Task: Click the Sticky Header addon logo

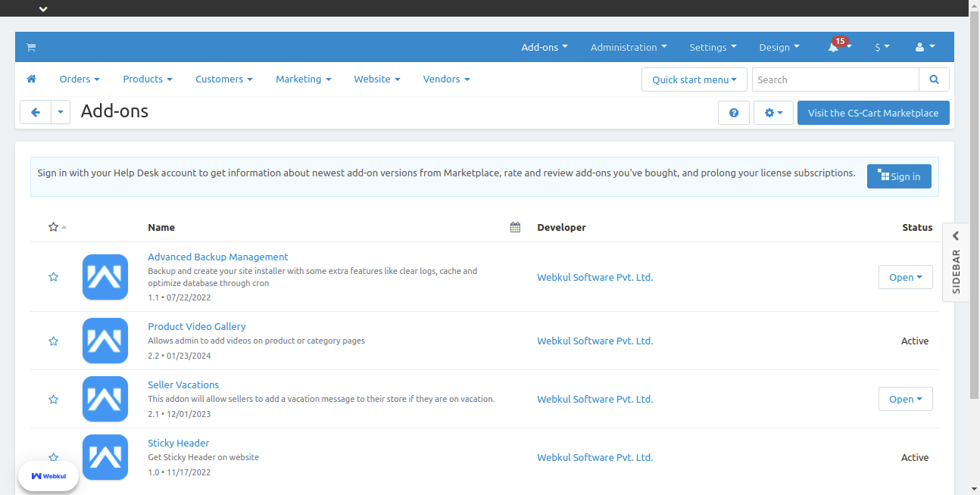Action: [x=105, y=457]
